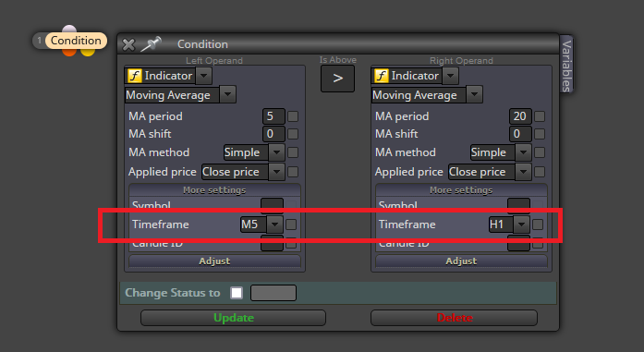Viewport: 644px width, 352px height.
Task: Tick checkbox beside right Timeframe
Action: pos(538,225)
